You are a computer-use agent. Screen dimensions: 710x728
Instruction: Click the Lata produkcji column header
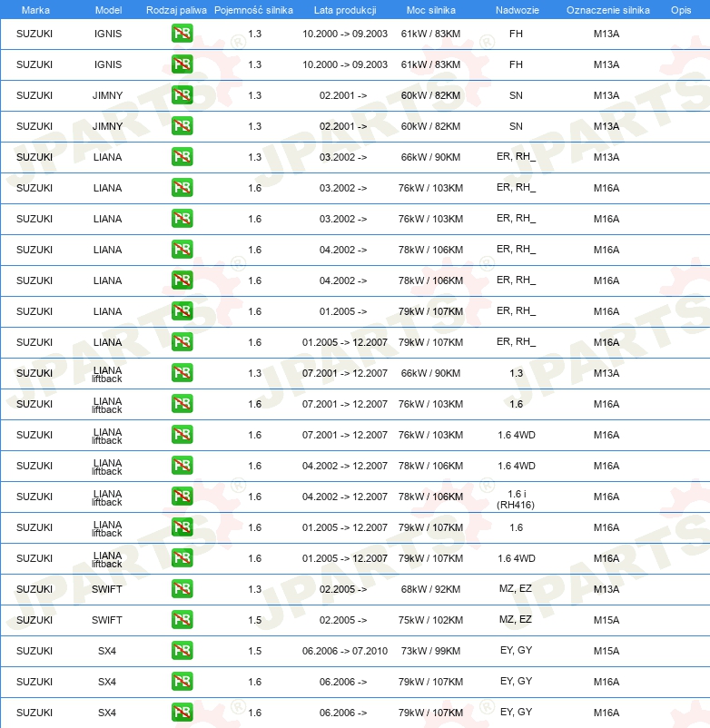pyautogui.click(x=345, y=10)
